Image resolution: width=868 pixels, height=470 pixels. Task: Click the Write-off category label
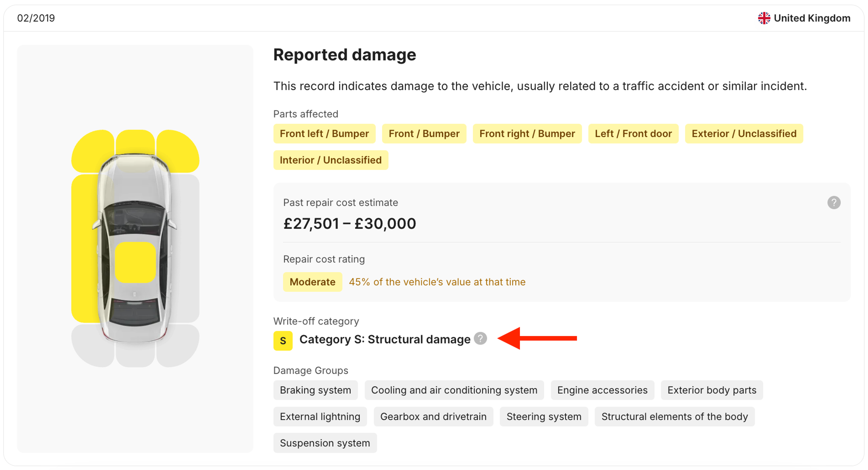point(316,321)
